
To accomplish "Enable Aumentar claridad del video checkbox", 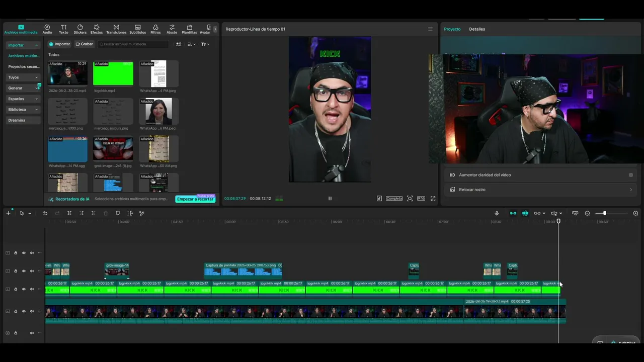I will point(631,175).
